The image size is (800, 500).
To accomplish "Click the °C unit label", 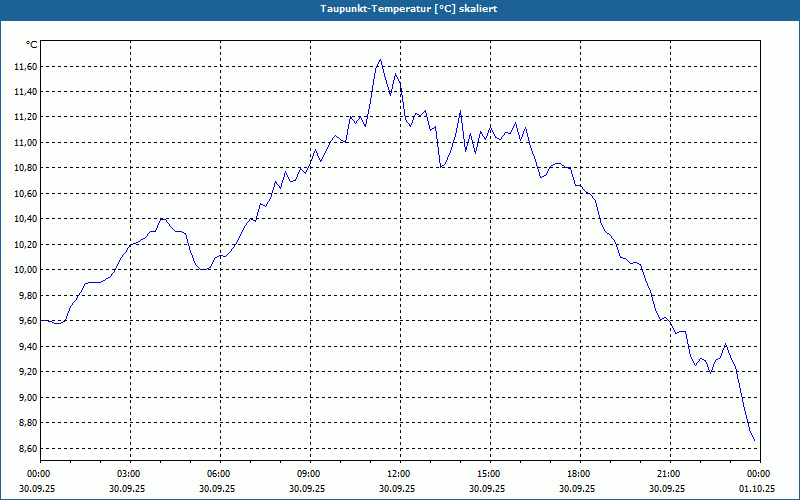I will click(32, 45).
